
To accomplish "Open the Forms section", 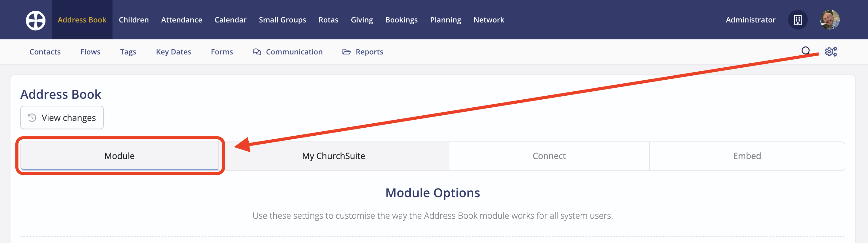I will 222,52.
